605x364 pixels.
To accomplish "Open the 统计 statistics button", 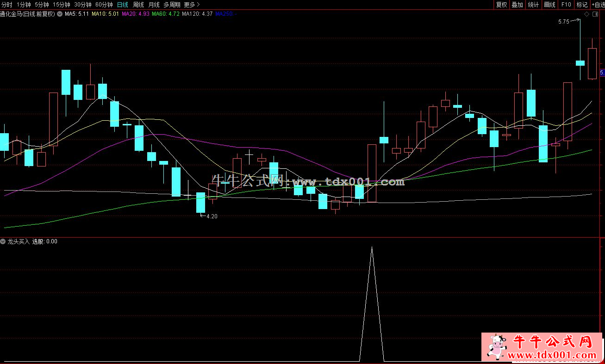I will coord(533,5).
